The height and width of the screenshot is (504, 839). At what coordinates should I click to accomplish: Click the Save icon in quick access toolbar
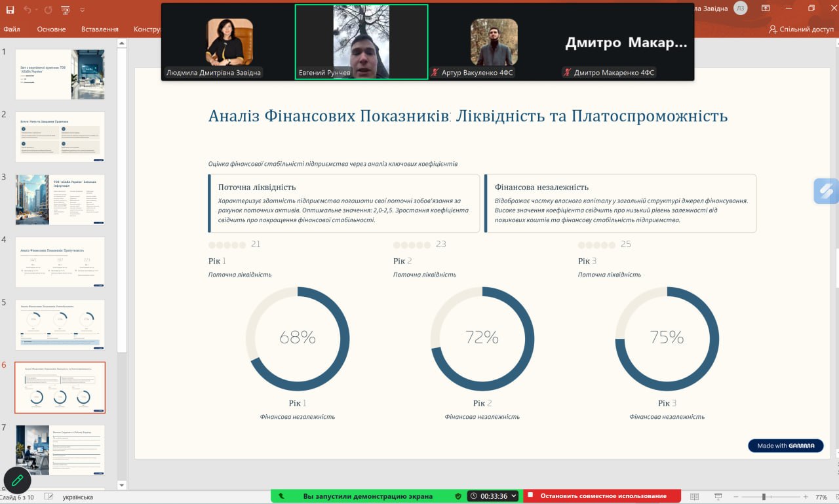click(x=10, y=10)
